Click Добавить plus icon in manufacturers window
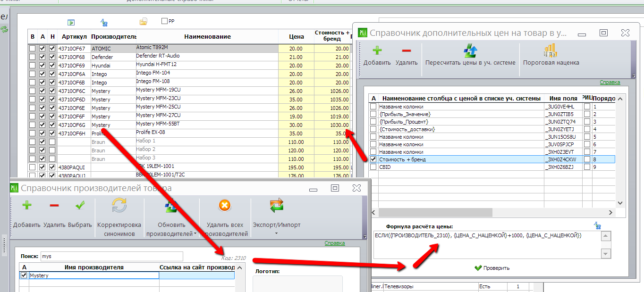The image size is (644, 292). click(x=27, y=205)
